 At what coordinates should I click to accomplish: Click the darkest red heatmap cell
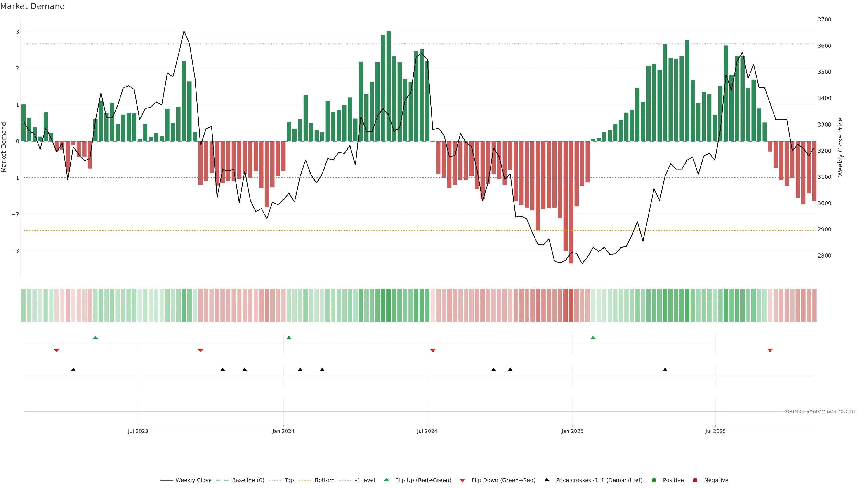pos(571,305)
